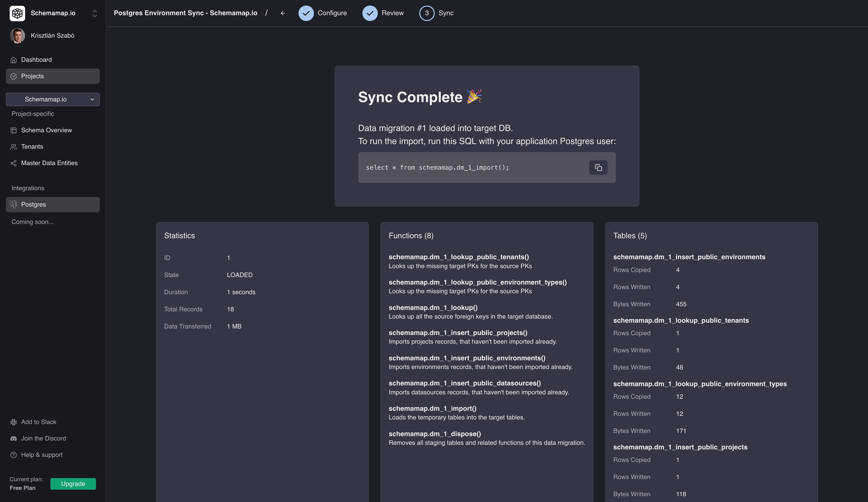Click the Slack logo icon
Image resolution: width=868 pixels, height=502 pixels.
14,422
